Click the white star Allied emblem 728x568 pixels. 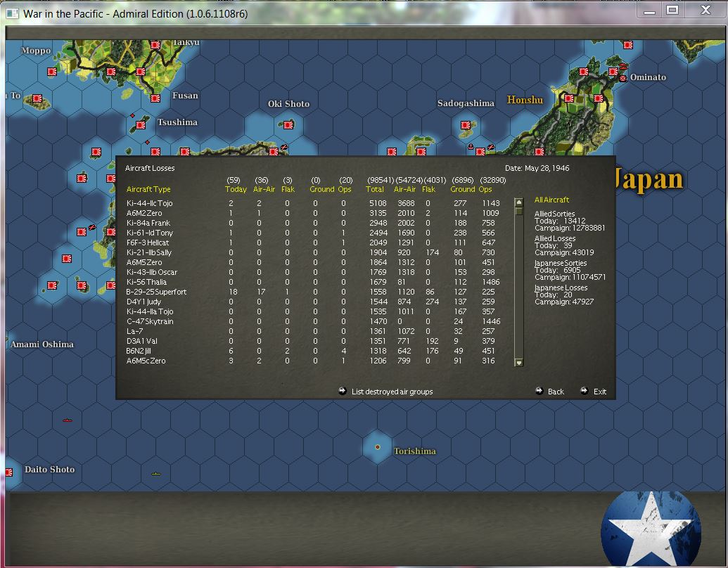651,529
